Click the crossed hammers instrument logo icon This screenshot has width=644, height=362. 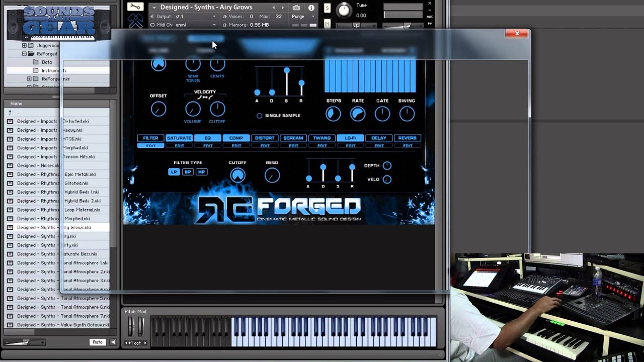pos(135,21)
